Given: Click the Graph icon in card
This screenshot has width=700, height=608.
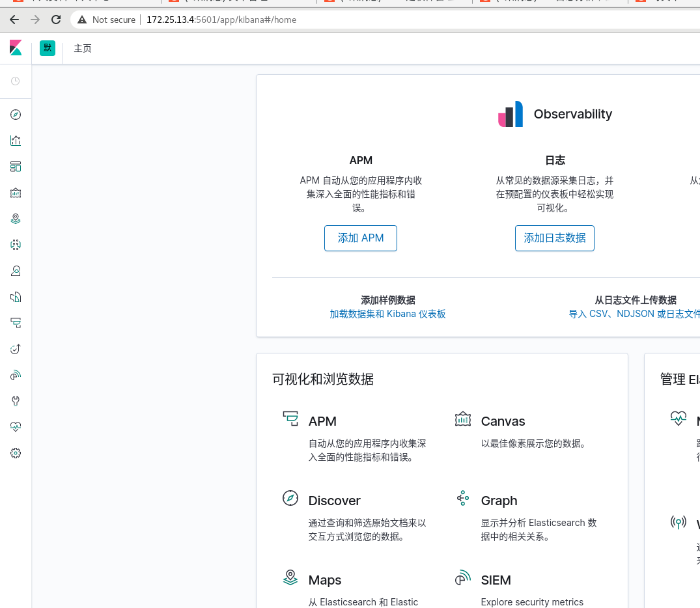Looking at the screenshot, I should [x=463, y=498].
